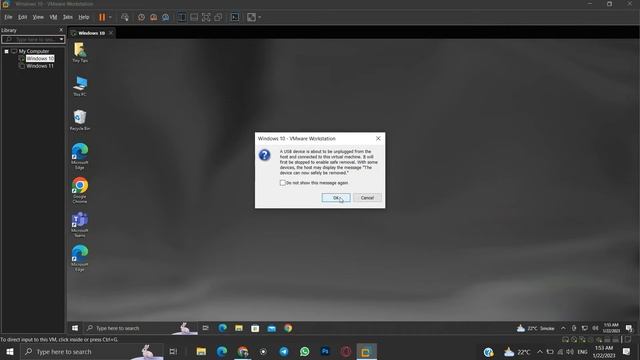Viewport: 640px width, 360px height.
Task: Open Microsoft Store from the guest taskbar
Action: click(x=255, y=328)
